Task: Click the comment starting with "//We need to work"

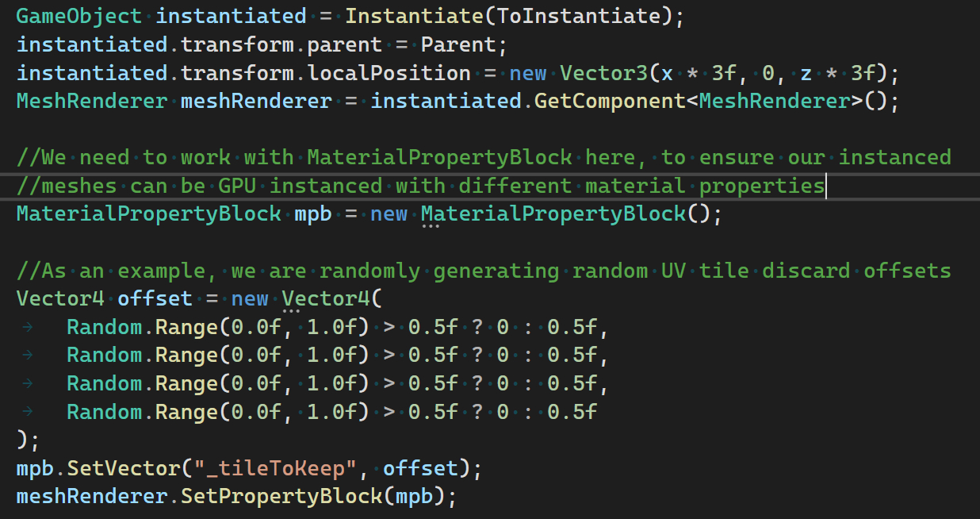Action: [x=484, y=157]
